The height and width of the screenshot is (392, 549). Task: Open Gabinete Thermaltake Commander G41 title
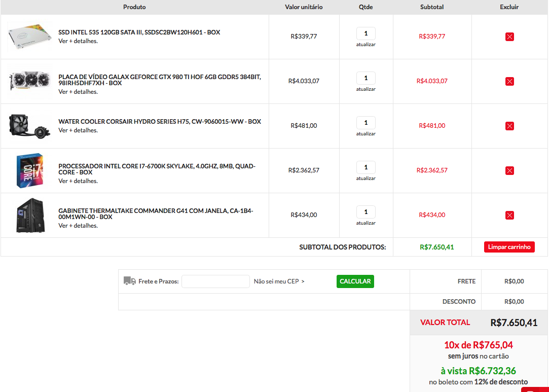click(156, 213)
